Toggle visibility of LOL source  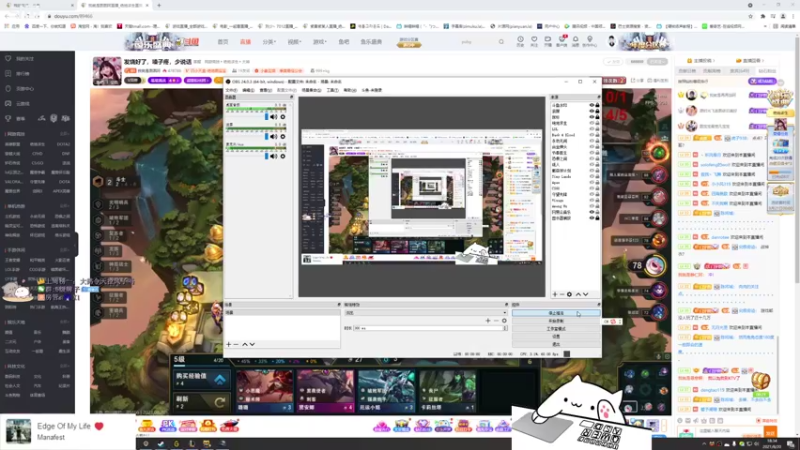point(592,129)
